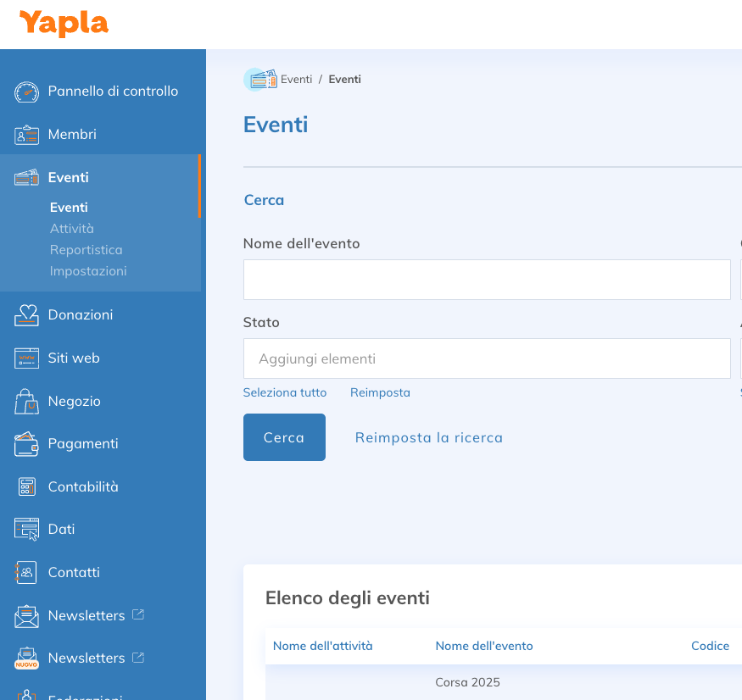The height and width of the screenshot is (700, 742).
Task: Open Reportistica submenu item
Action: tap(86, 250)
